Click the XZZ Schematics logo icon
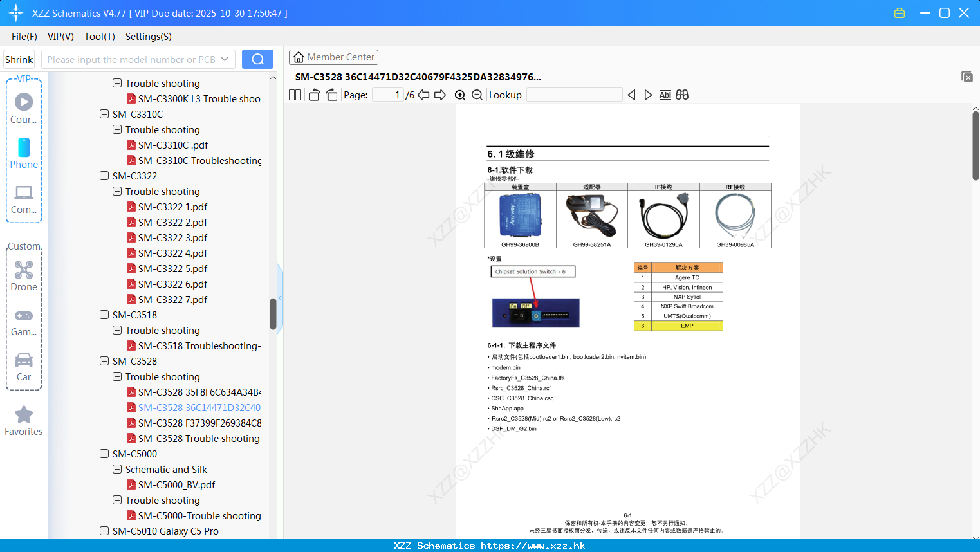 point(16,13)
